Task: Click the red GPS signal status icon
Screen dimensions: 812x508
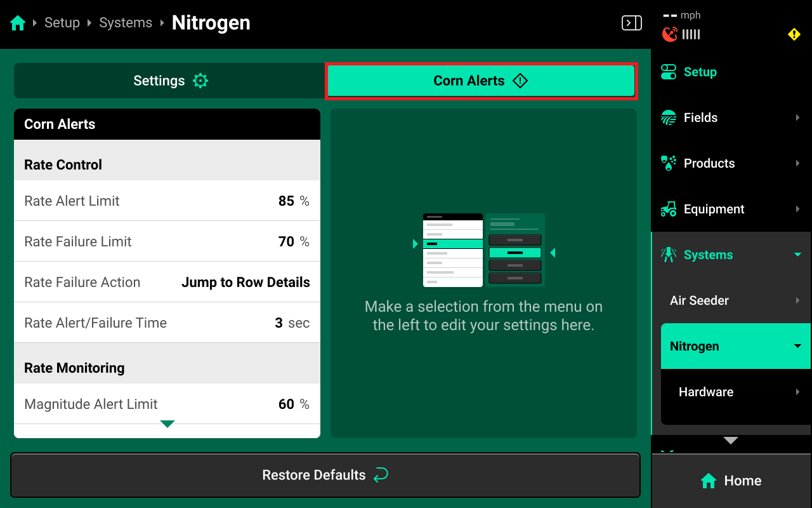Action: point(669,34)
